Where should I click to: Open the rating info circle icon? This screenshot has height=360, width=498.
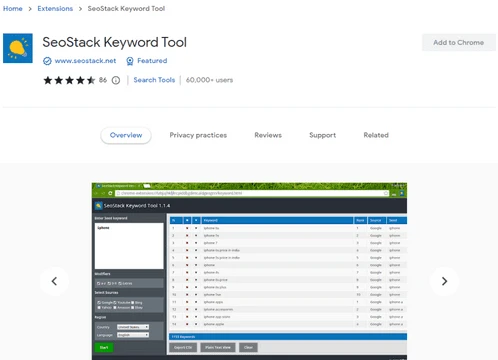116,80
